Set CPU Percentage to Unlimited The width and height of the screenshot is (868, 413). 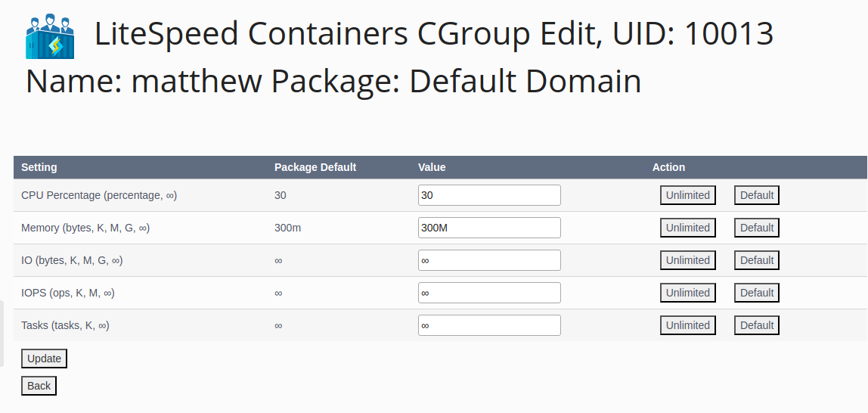coord(687,195)
